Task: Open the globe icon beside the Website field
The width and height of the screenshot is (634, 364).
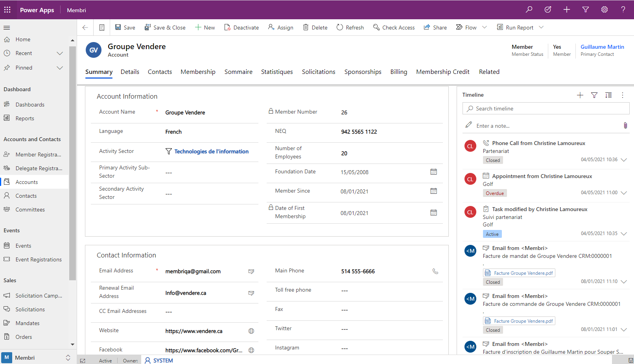Action: tap(251, 331)
